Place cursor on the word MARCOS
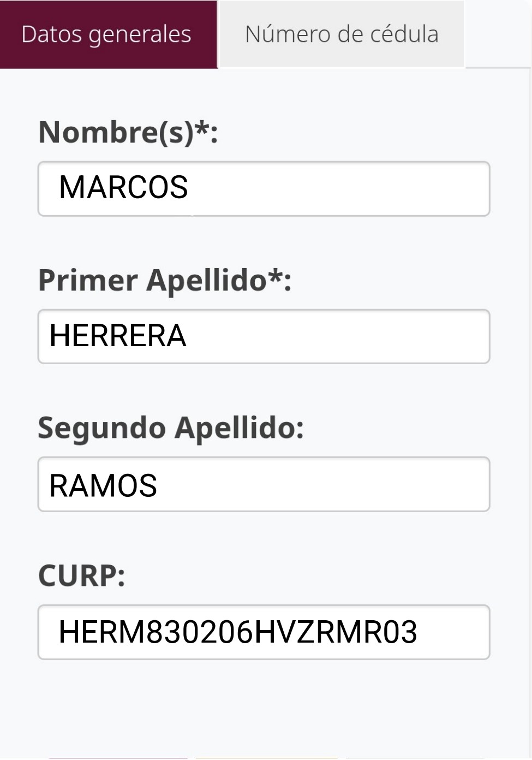The height and width of the screenshot is (760, 532). coord(123,187)
